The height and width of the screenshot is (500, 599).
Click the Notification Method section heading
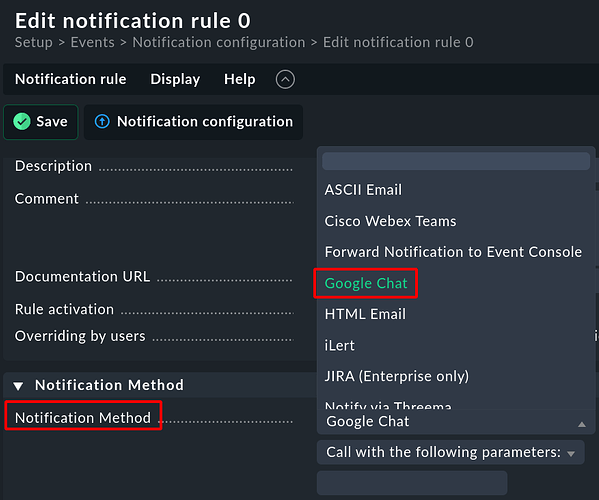109,385
